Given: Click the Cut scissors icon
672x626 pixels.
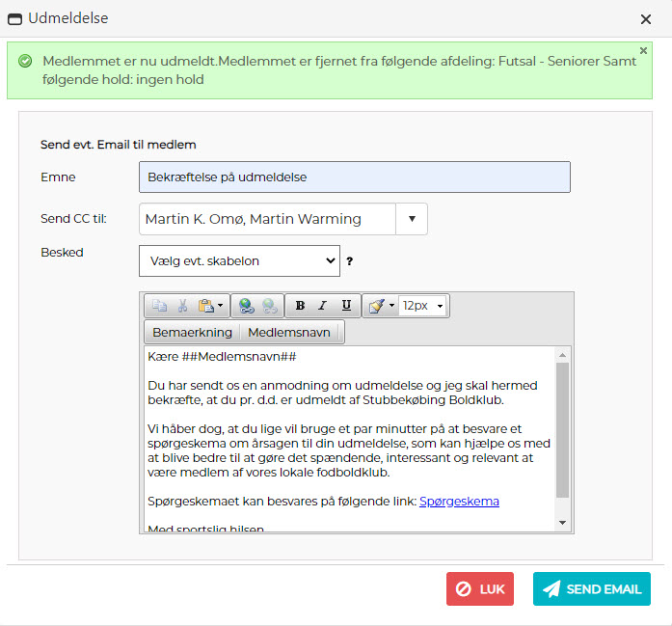Looking at the screenshot, I should 182,306.
